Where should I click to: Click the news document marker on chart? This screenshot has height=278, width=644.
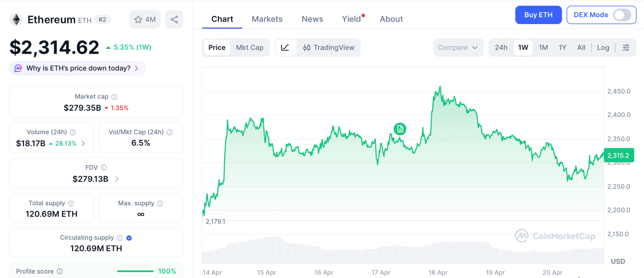[x=400, y=129]
